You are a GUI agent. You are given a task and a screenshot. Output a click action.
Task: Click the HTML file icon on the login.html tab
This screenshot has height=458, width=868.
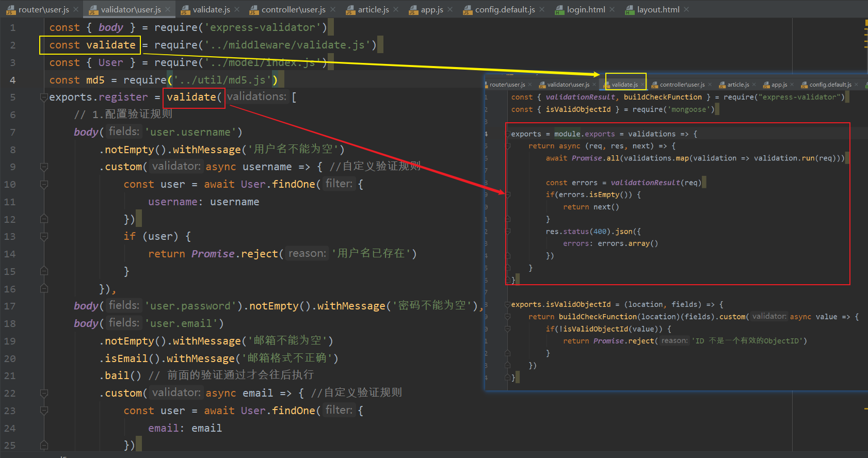559,10
